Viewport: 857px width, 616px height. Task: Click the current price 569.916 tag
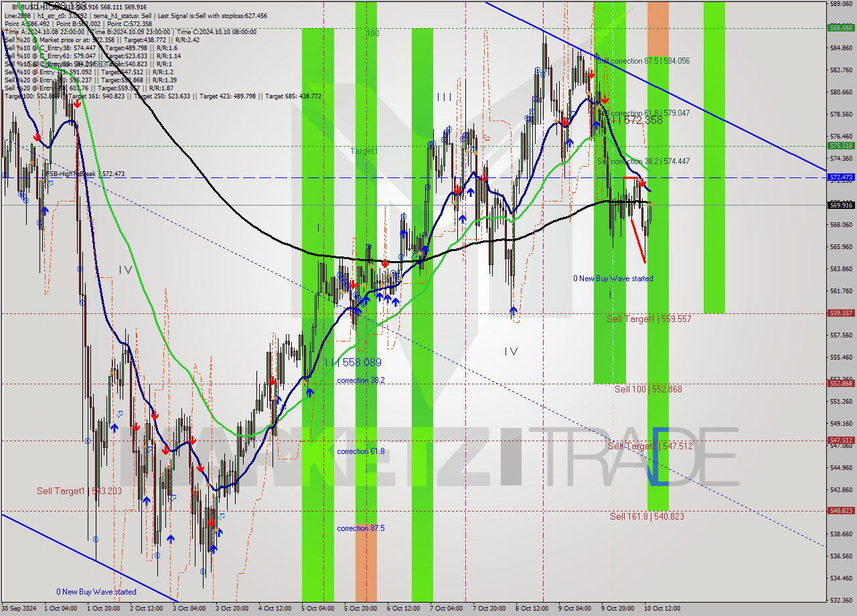[x=841, y=205]
